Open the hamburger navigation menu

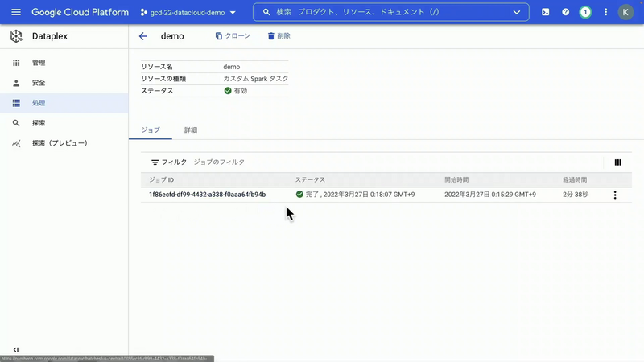(16, 12)
